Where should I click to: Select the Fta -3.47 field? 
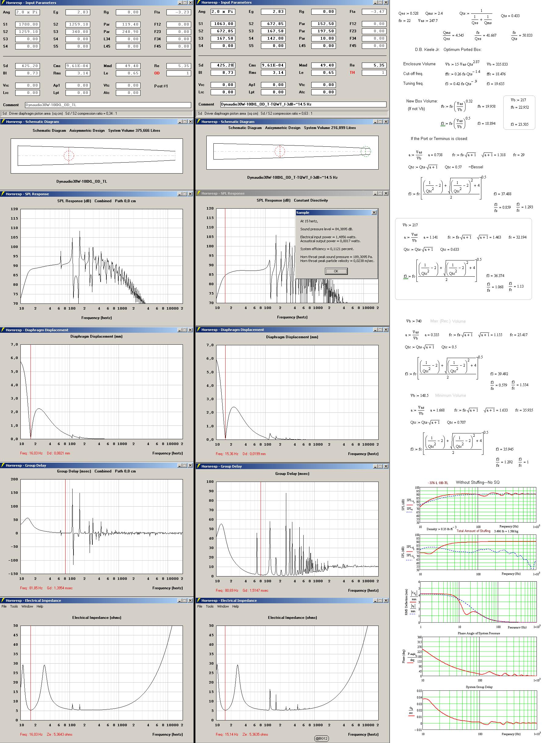click(x=374, y=11)
